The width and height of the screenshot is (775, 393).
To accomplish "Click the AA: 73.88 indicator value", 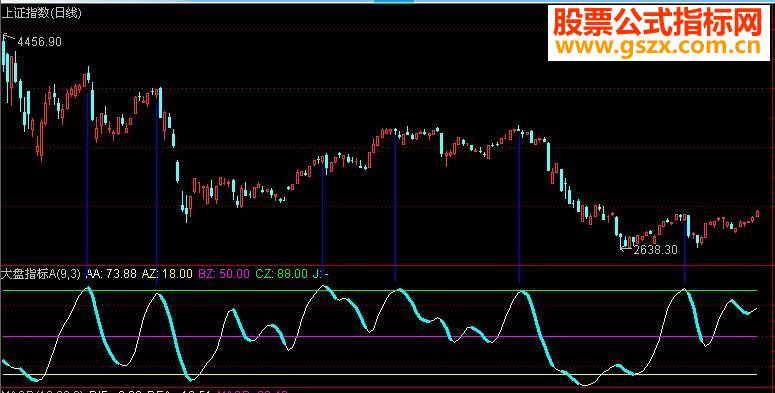I will (111, 273).
